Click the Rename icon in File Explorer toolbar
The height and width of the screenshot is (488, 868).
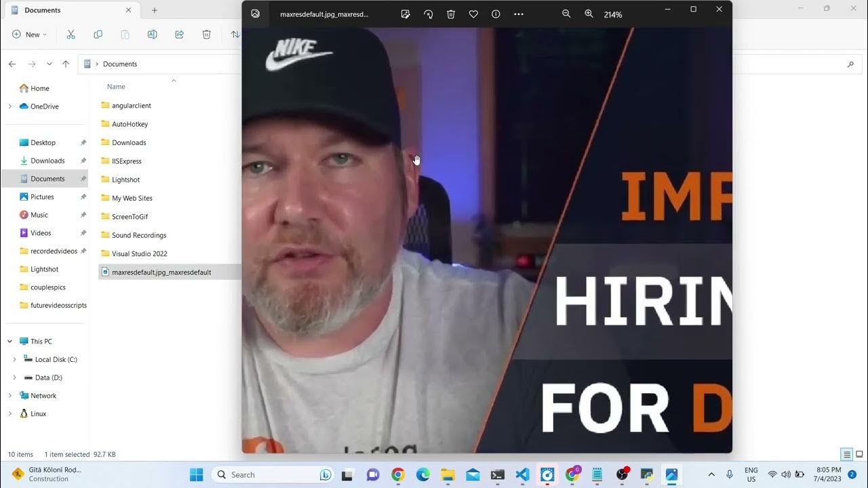click(153, 35)
